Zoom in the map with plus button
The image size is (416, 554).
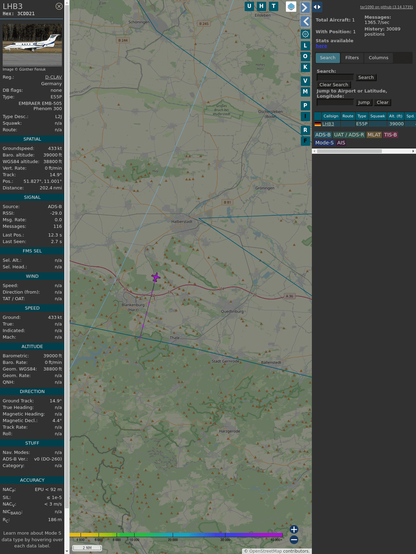click(x=294, y=529)
